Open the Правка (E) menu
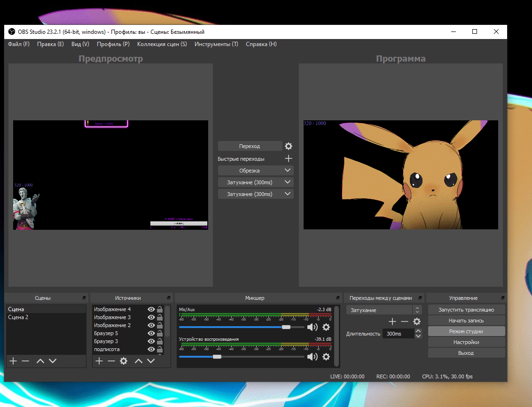Screen dimensions: 532x407 click(50, 44)
